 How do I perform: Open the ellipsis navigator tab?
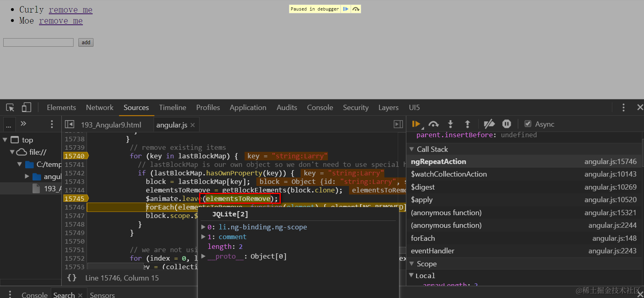[9, 124]
